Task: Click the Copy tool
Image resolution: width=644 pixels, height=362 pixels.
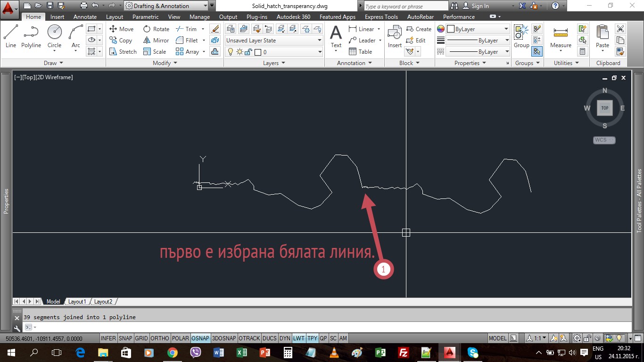Action: point(121,41)
